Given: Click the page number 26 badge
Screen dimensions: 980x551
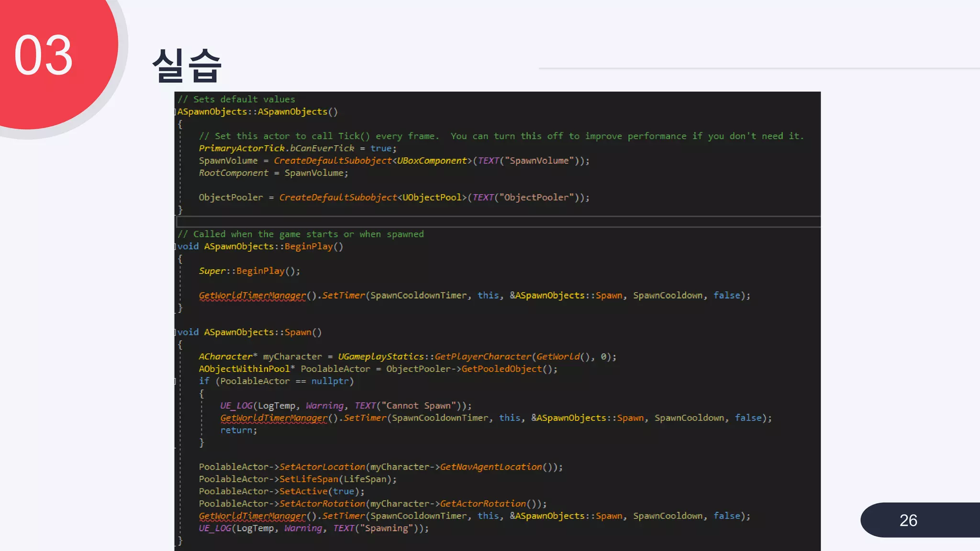Looking at the screenshot, I should (908, 520).
